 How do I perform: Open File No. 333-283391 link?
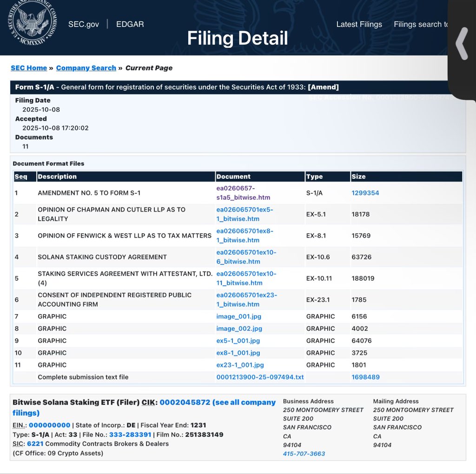(x=130, y=434)
